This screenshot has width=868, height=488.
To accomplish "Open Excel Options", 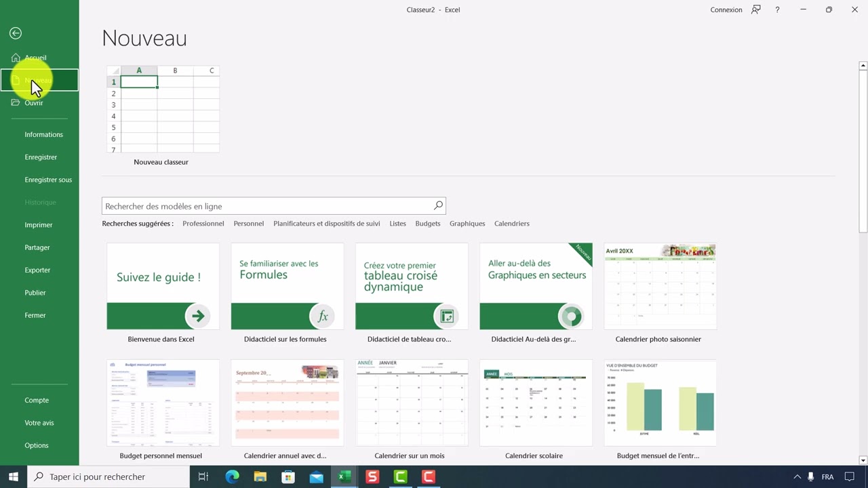I will tap(37, 445).
